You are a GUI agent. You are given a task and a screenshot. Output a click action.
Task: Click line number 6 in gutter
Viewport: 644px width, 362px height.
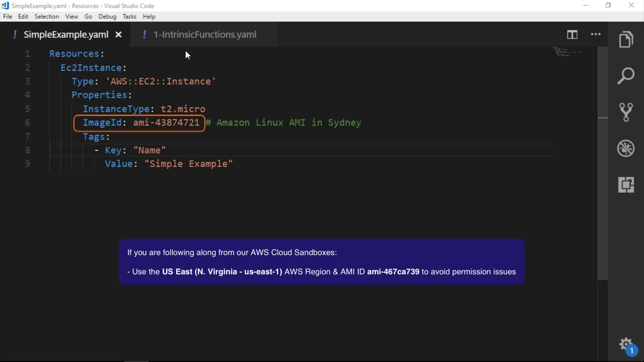point(28,123)
